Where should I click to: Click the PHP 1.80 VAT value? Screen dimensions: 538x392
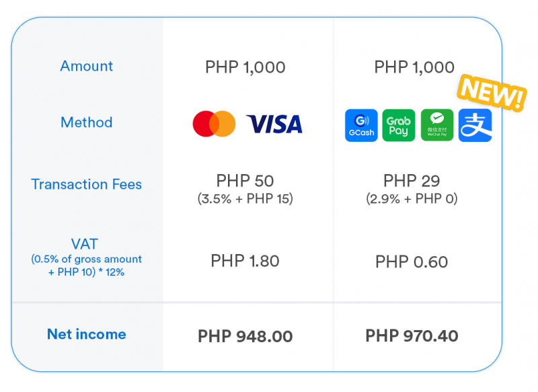point(245,261)
